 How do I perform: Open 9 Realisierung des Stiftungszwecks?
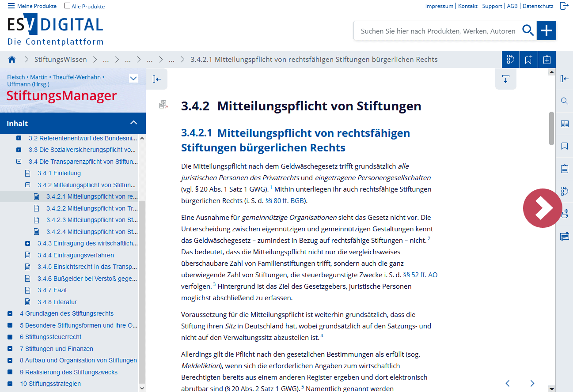click(x=68, y=372)
